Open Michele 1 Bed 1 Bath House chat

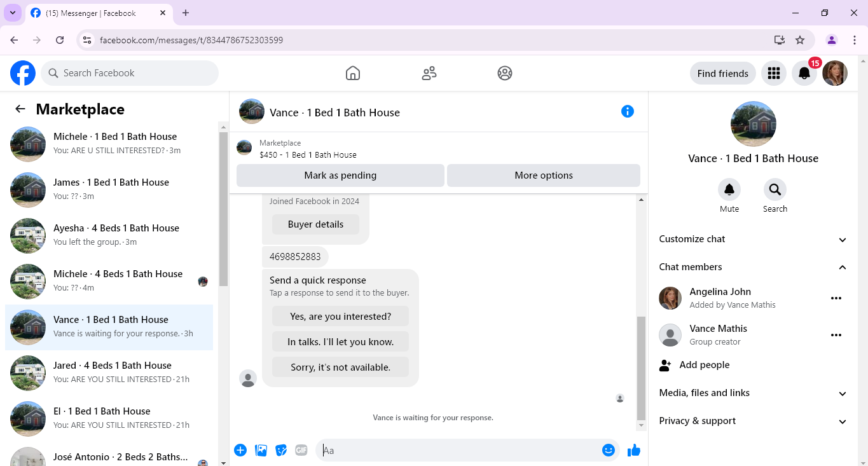click(x=109, y=144)
